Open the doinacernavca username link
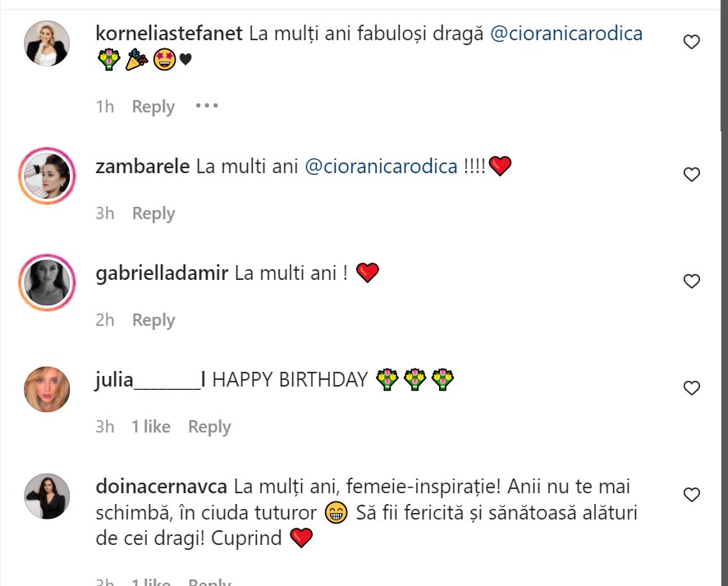 pos(161,487)
